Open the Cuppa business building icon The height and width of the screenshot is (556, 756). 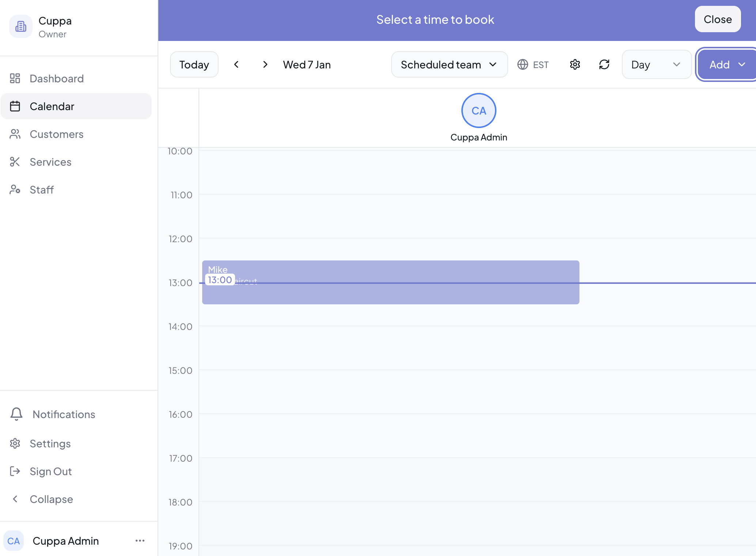click(x=21, y=26)
